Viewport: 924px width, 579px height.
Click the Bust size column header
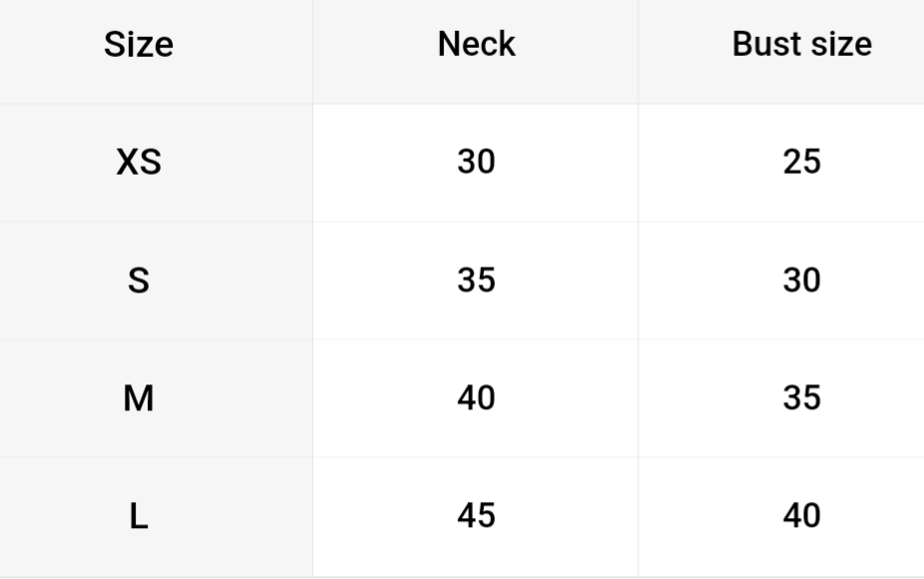point(801,44)
